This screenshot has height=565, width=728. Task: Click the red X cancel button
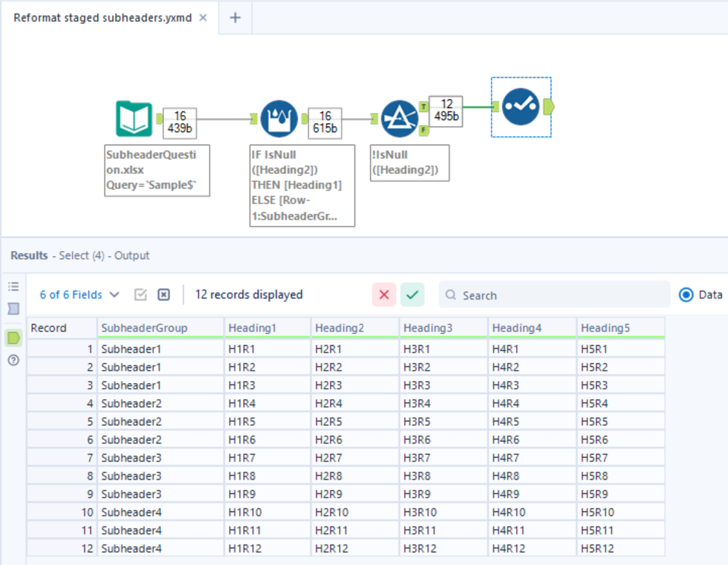[384, 295]
